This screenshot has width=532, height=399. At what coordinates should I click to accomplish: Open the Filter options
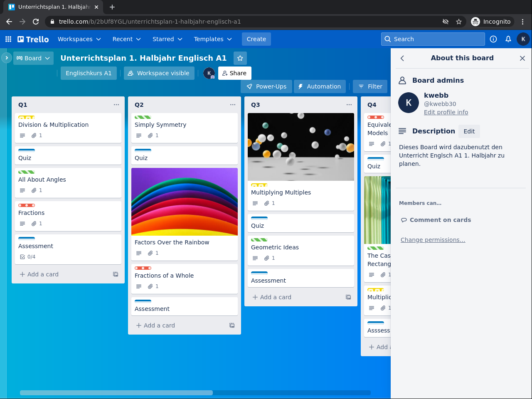click(370, 86)
